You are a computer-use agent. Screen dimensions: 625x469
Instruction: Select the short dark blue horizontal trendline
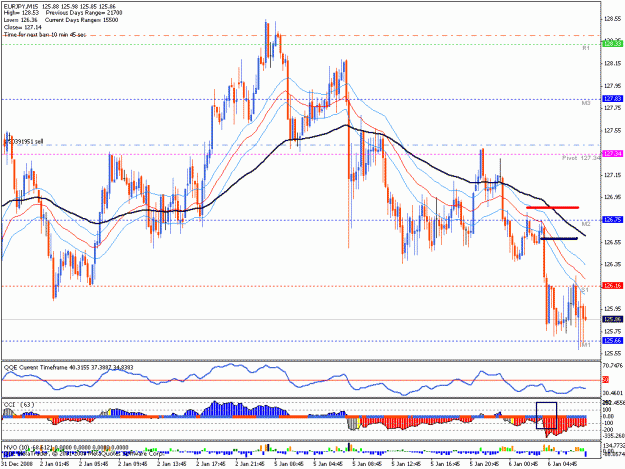[558, 239]
